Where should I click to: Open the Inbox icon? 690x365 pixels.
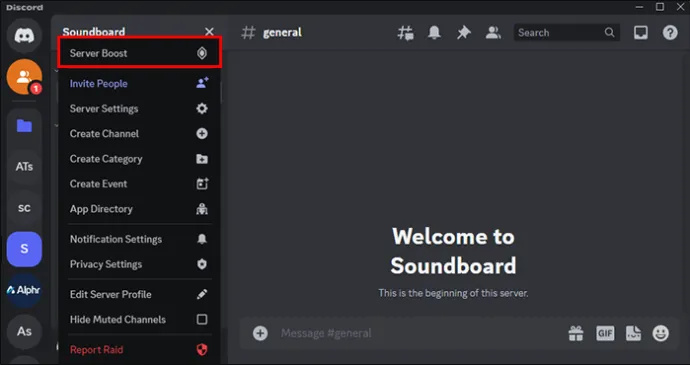pyautogui.click(x=641, y=33)
